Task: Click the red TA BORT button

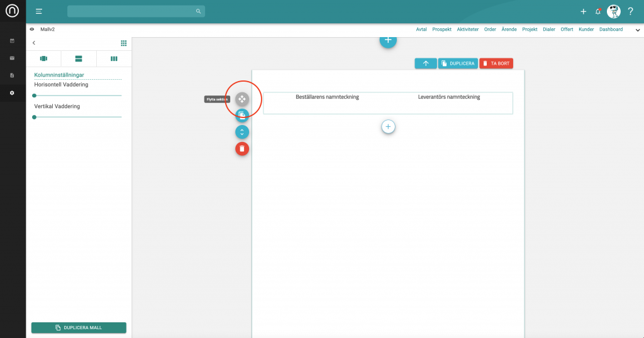Action: [496, 63]
